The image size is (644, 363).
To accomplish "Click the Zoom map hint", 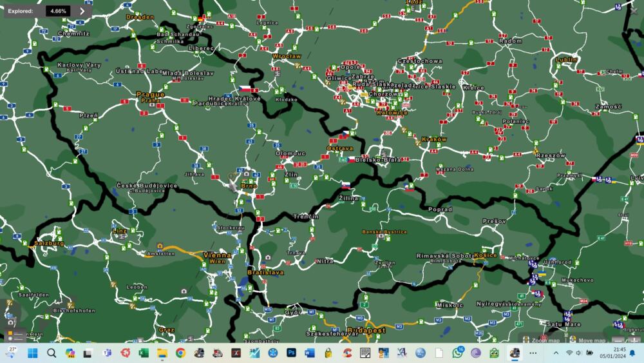I will tap(540, 340).
